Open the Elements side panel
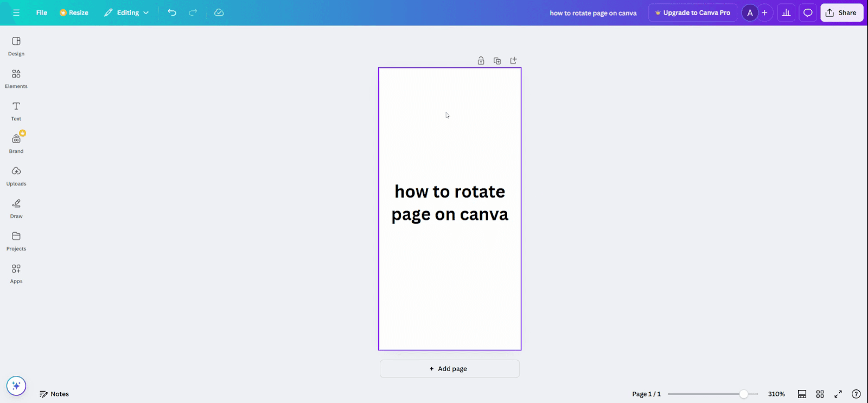Image resolution: width=868 pixels, height=403 pixels. [x=16, y=79]
